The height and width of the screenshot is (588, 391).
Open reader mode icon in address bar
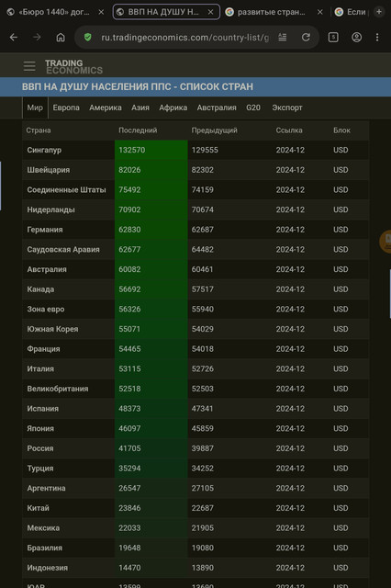[283, 37]
